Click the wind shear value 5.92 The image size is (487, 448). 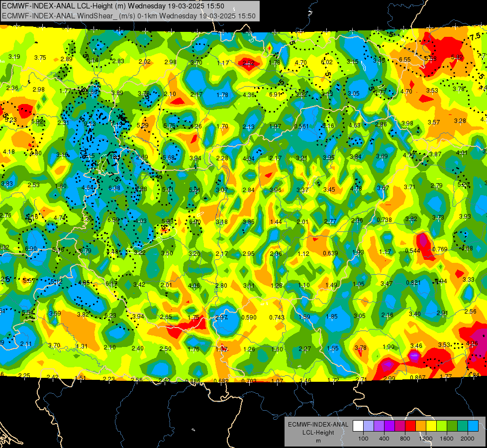(37, 121)
